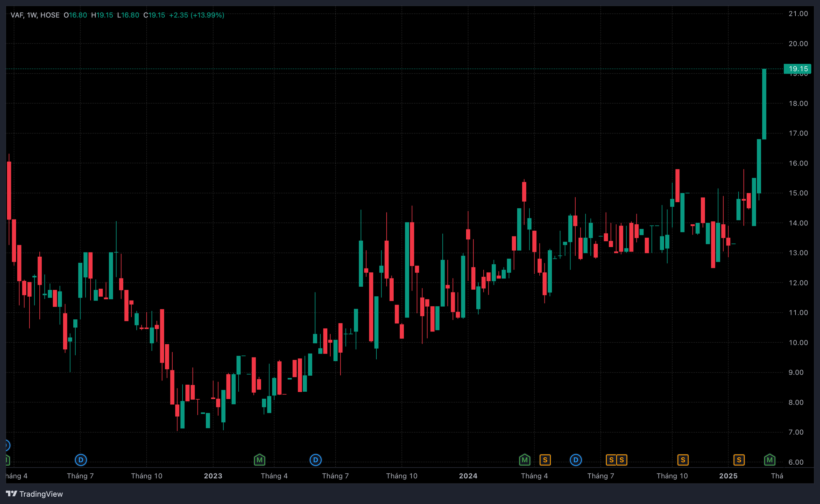The image size is (820, 504).
Task: Click the 2025 year label on time axis
Action: coord(728,476)
